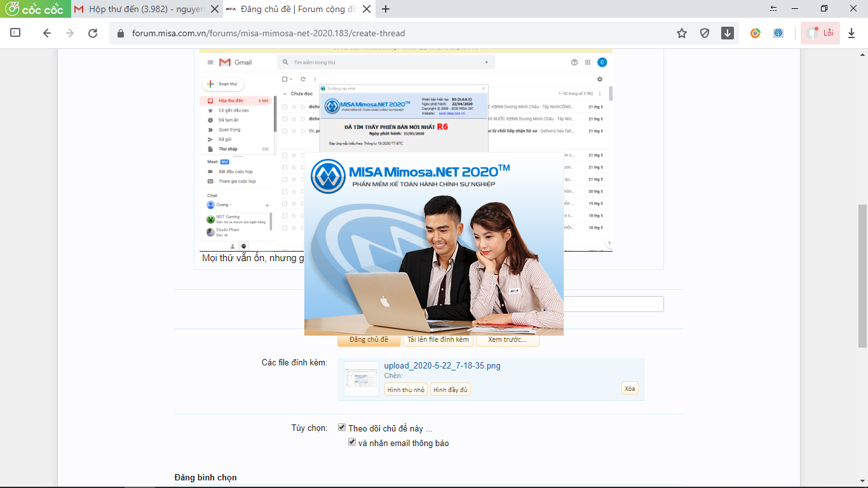Delete attachment with the 'Xóa' button
The width and height of the screenshot is (868, 488).
[629, 389]
